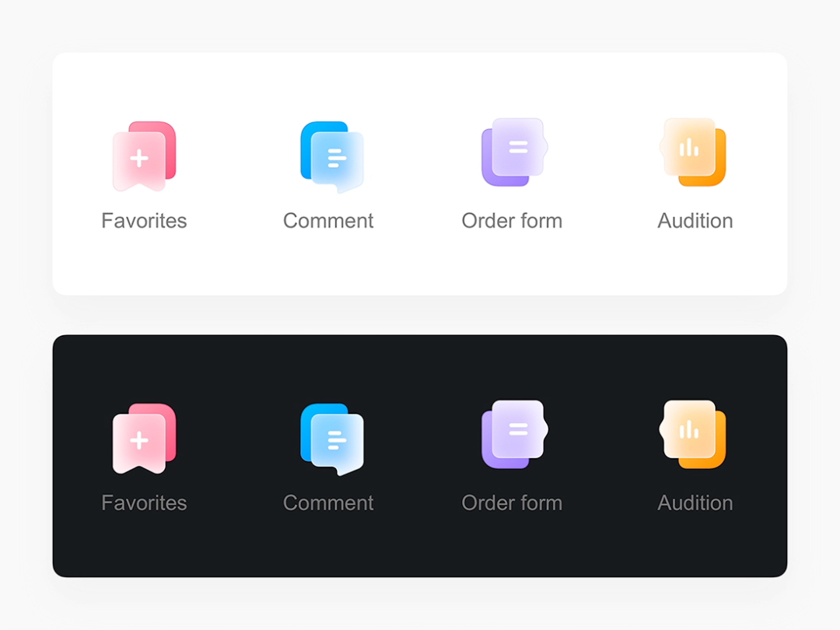Viewport: 840px width, 630px height.
Task: Click the pink Favorites bookmark icon in light card
Action: 145,156
